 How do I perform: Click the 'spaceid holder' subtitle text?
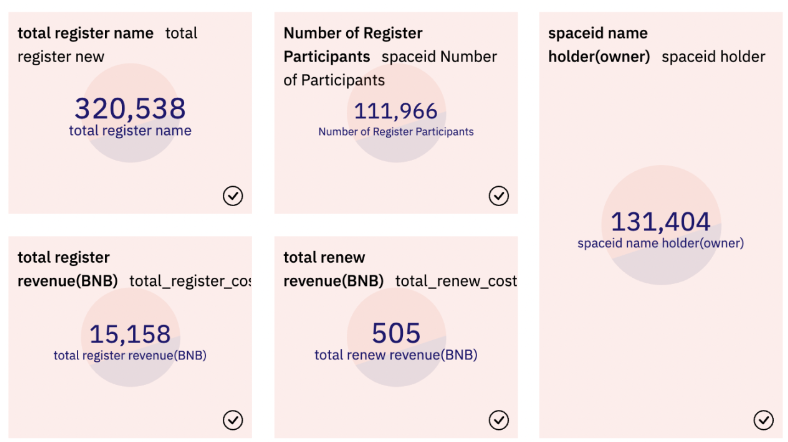click(714, 57)
